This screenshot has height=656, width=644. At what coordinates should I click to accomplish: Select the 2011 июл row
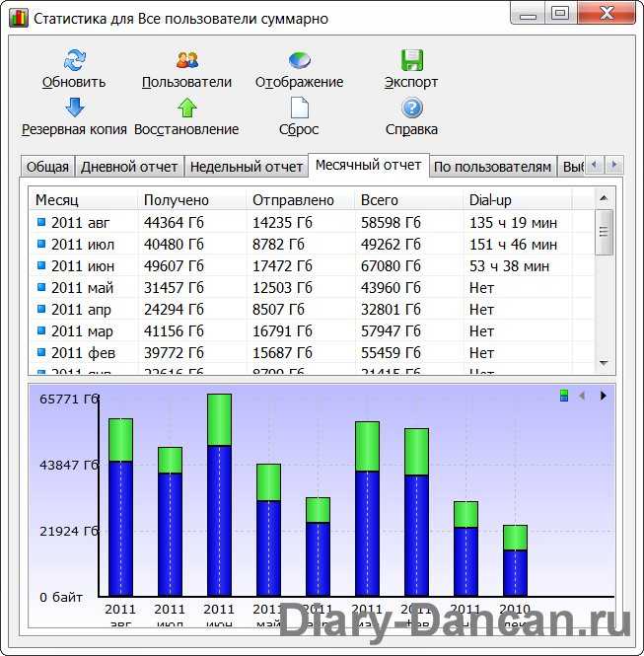pyautogui.click(x=312, y=244)
